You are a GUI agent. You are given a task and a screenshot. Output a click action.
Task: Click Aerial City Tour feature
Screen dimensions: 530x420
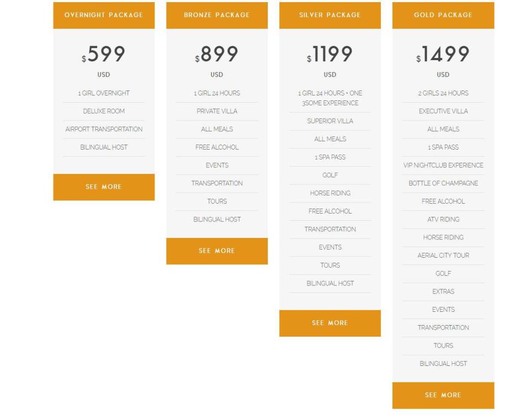(443, 256)
